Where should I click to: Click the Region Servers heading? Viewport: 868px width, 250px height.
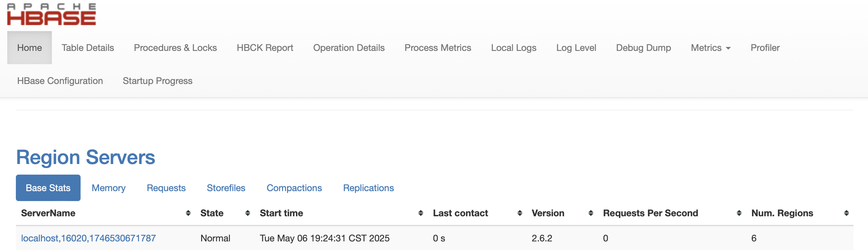point(86,157)
